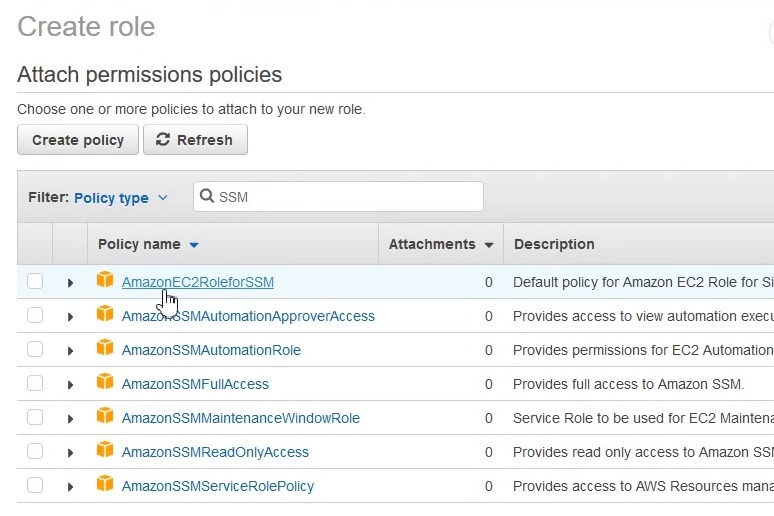The image size is (774, 516).
Task: Click attachments count for AmazonEC2RoleforSSM row
Action: [489, 282]
